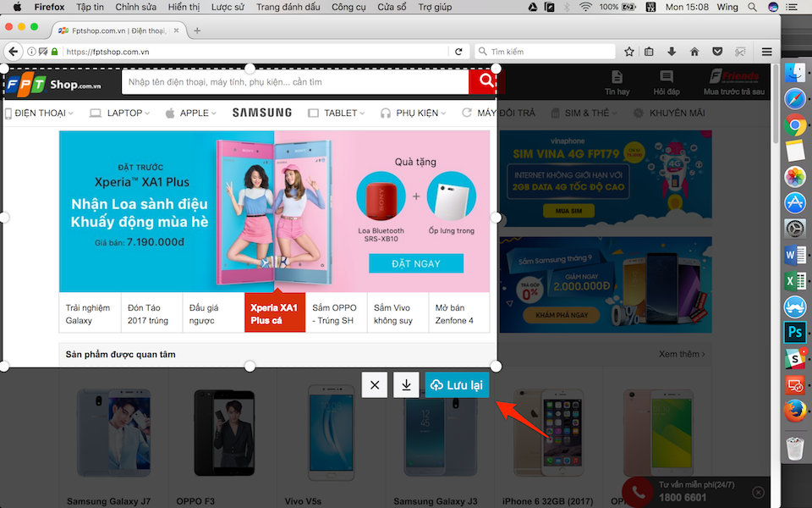Screen dimensions: 812x508
Task: Select the Sắm Vivo banner tab
Action: pos(398,313)
